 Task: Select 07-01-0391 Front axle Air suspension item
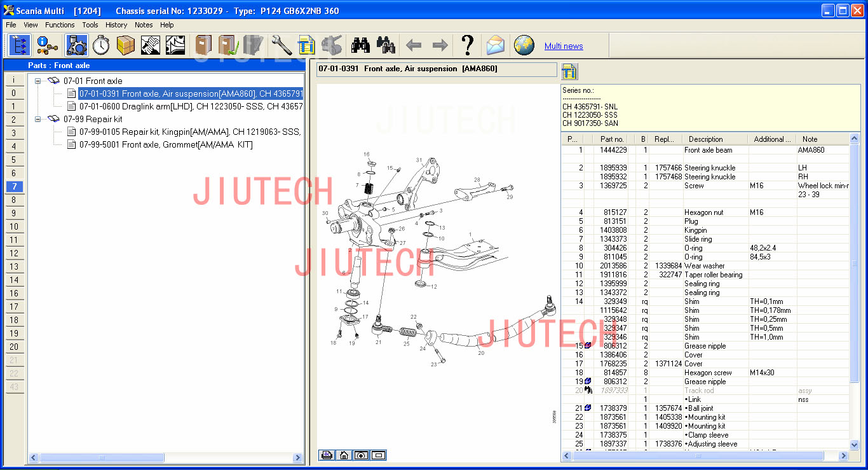pyautogui.click(x=191, y=93)
